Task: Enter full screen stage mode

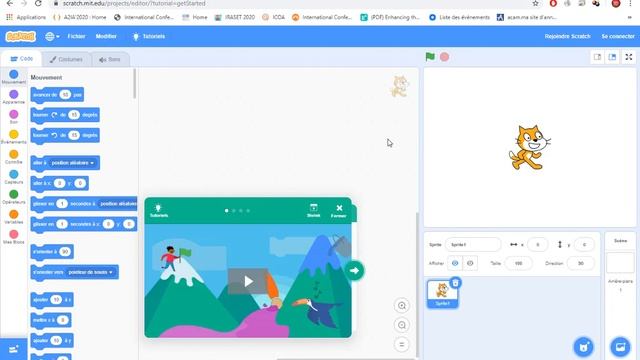Action: [x=629, y=57]
